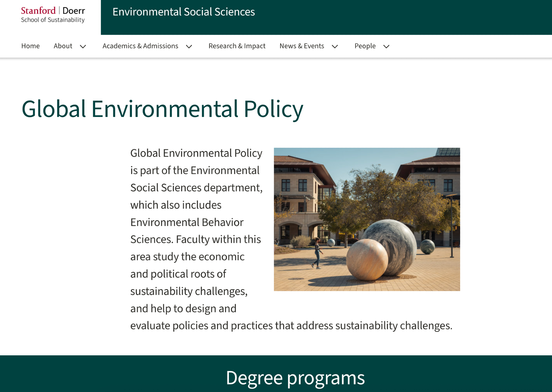Open the News & Events dropdown arrow
Screen dimensions: 552x392
(335, 47)
